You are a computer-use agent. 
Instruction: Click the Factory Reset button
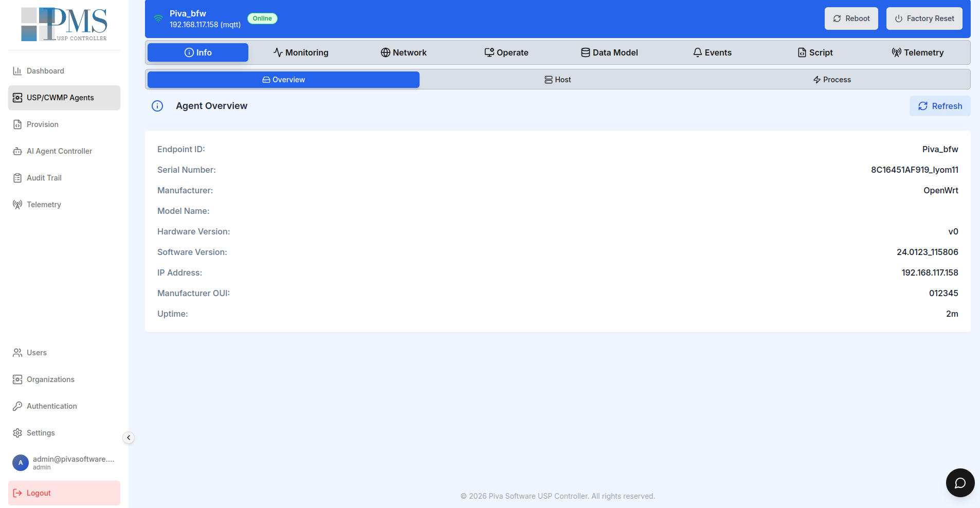[x=924, y=19]
